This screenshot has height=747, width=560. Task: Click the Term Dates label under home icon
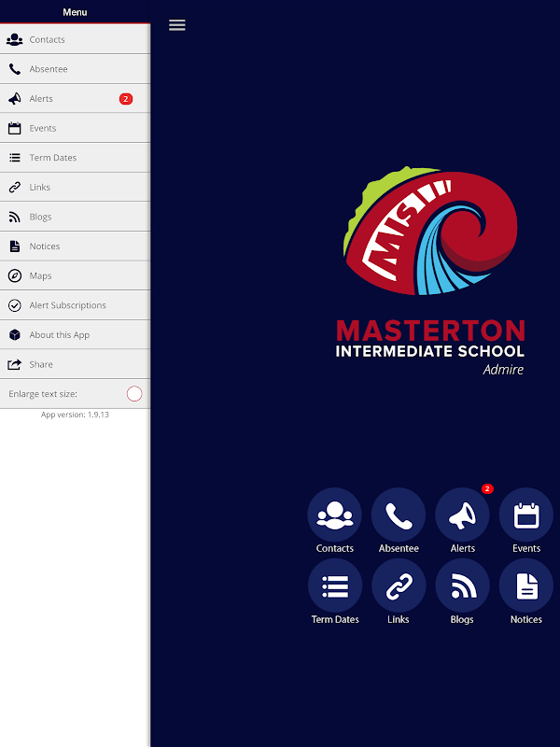click(x=335, y=619)
